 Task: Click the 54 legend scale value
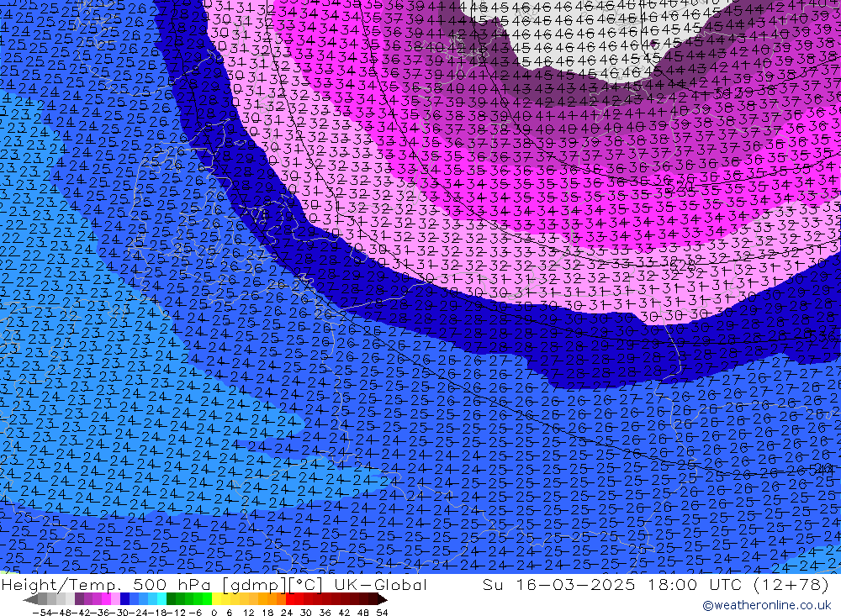(382, 613)
